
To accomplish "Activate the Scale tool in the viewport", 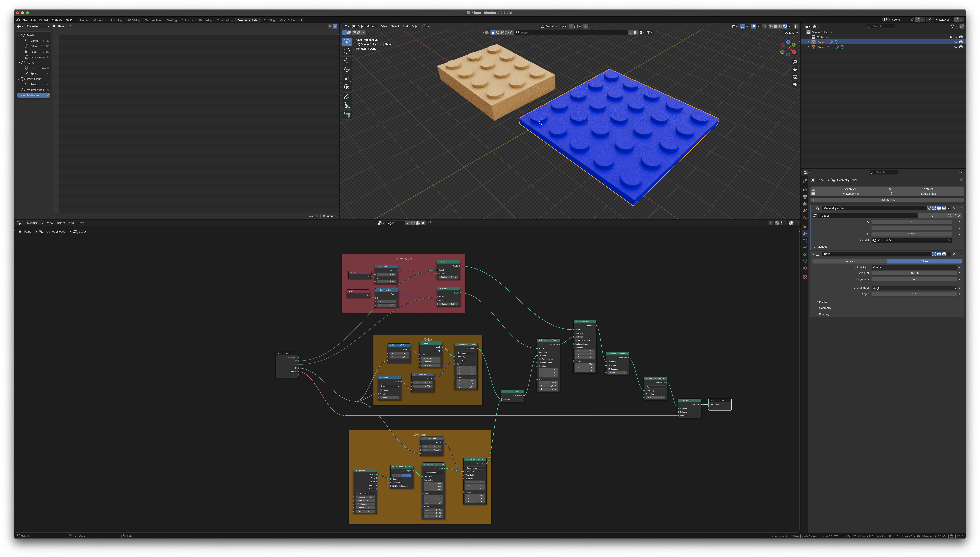I will point(347,78).
